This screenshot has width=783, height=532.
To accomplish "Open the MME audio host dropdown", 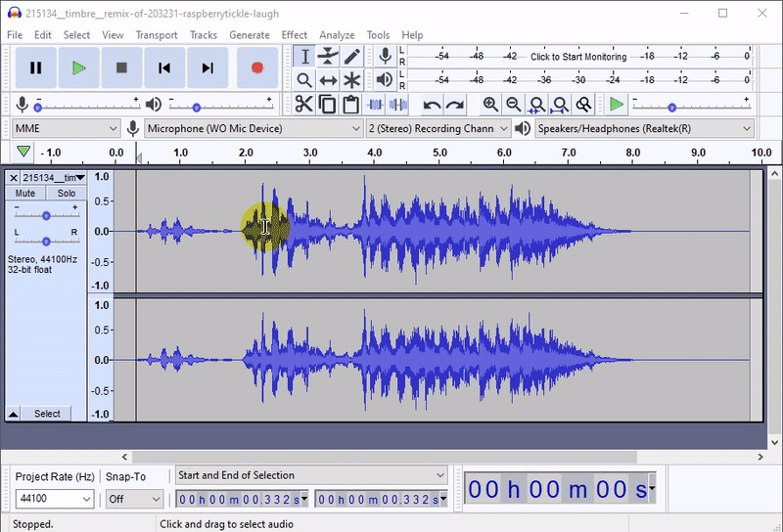I will [66, 128].
